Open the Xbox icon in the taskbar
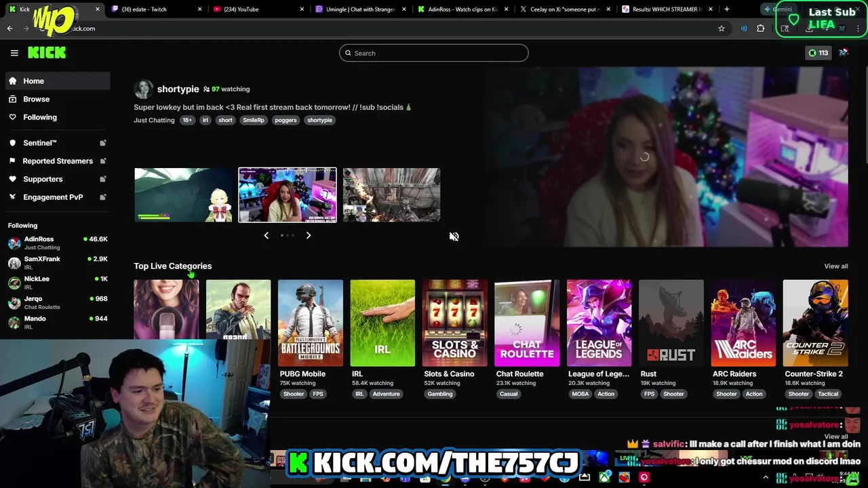 pyautogui.click(x=604, y=477)
